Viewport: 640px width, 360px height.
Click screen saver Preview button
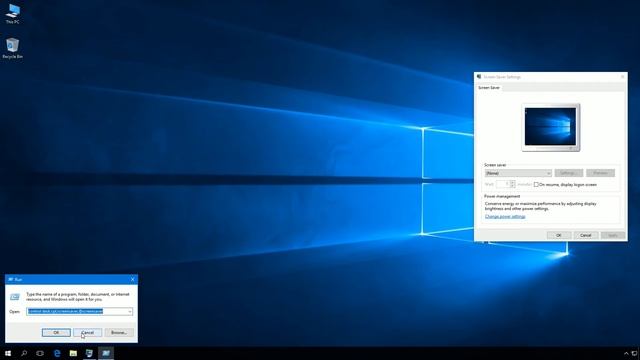tap(600, 173)
